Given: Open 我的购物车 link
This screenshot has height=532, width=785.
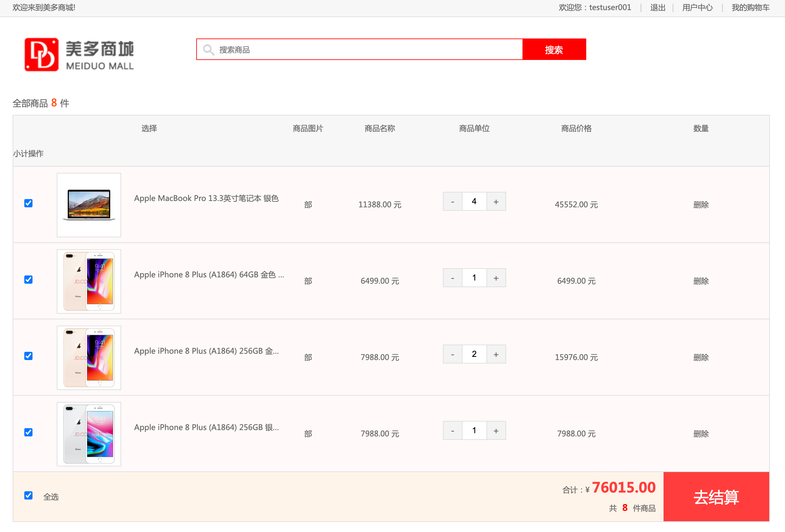Looking at the screenshot, I should pos(751,8).
